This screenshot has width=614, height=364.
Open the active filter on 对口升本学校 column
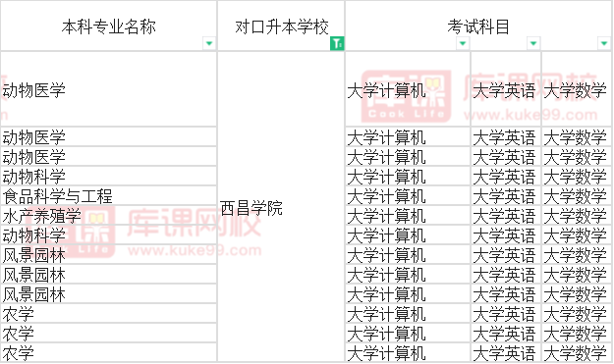tap(337, 43)
